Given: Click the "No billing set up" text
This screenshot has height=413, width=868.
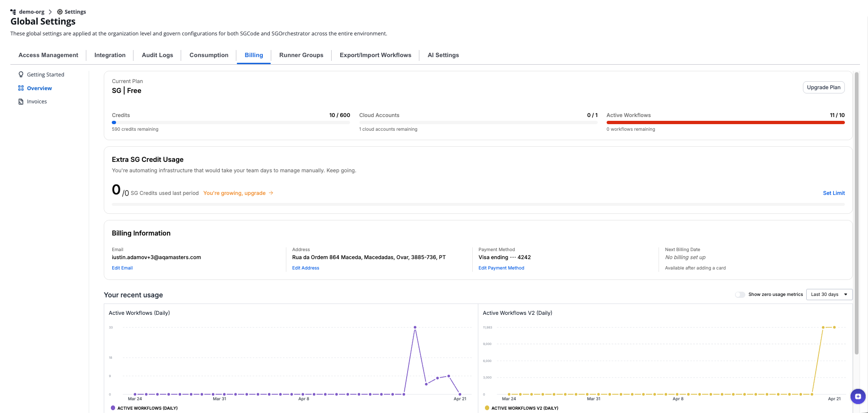Looking at the screenshot, I should 685,257.
